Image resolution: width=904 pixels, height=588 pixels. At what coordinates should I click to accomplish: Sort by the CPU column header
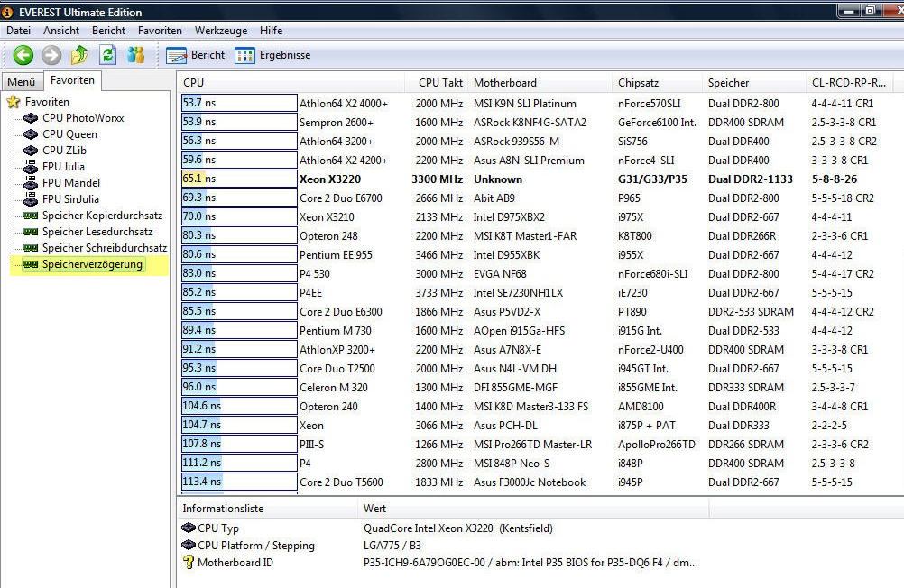point(292,82)
